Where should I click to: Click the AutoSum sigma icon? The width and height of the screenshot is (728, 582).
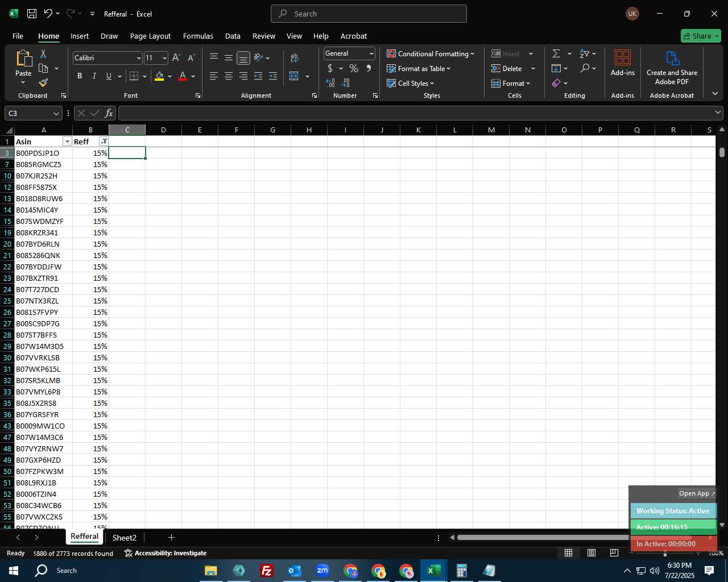(x=556, y=53)
